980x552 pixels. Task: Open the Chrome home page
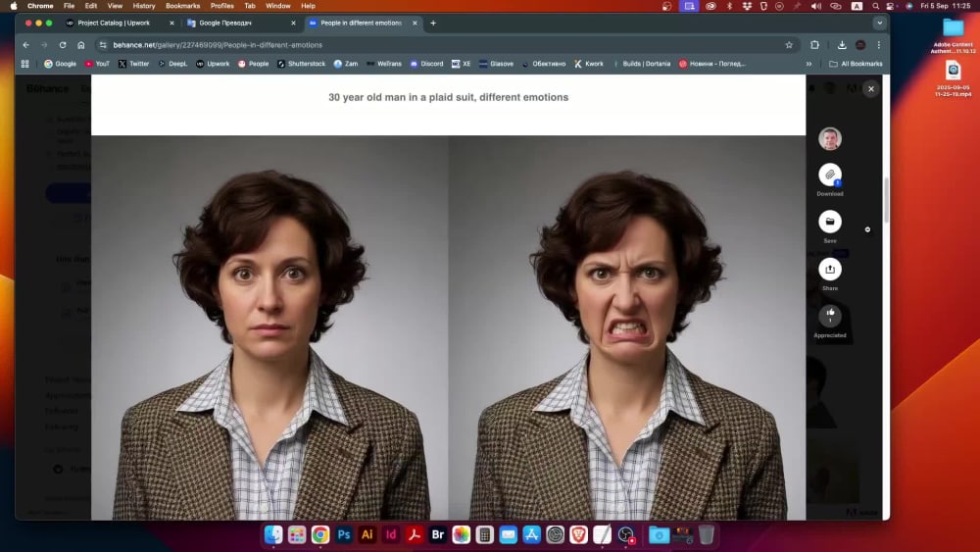(x=80, y=45)
